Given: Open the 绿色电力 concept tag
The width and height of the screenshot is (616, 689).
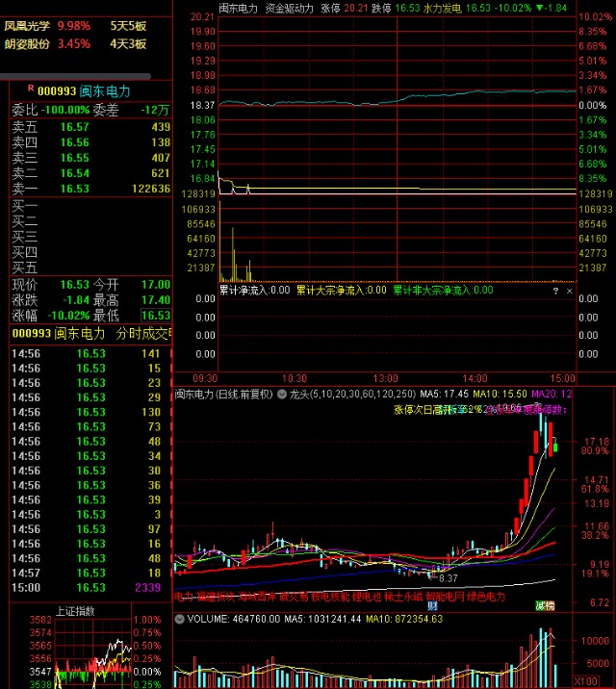Looking at the screenshot, I should point(486,597).
